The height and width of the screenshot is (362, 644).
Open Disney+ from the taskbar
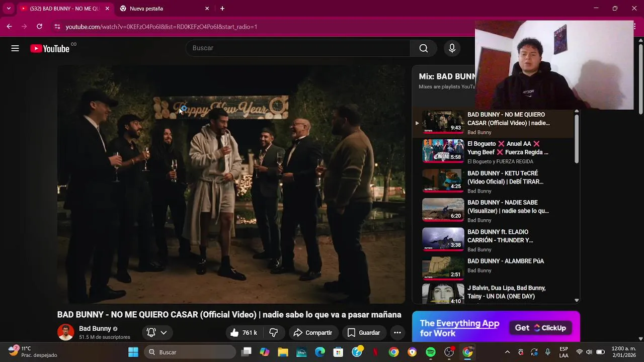click(x=301, y=352)
